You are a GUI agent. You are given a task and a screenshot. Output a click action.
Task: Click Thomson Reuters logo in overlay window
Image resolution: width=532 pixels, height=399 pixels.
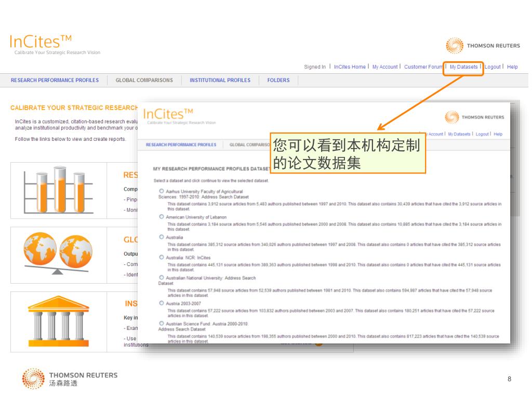pyautogui.click(x=474, y=117)
